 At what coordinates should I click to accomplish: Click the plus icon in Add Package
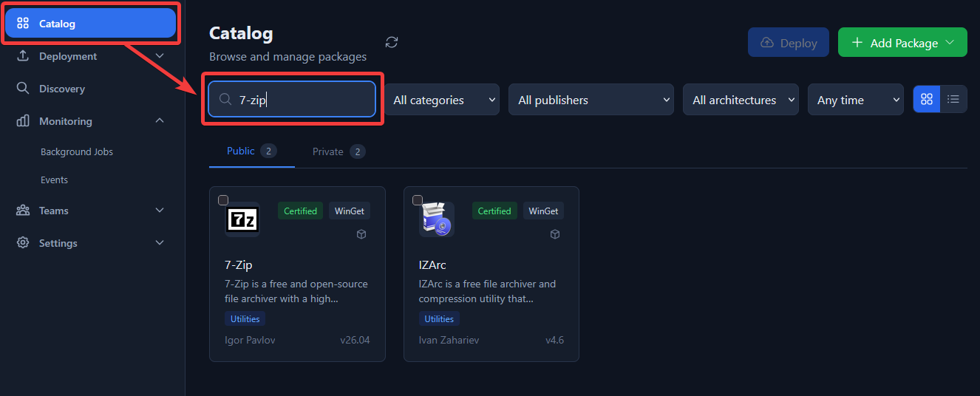click(857, 43)
